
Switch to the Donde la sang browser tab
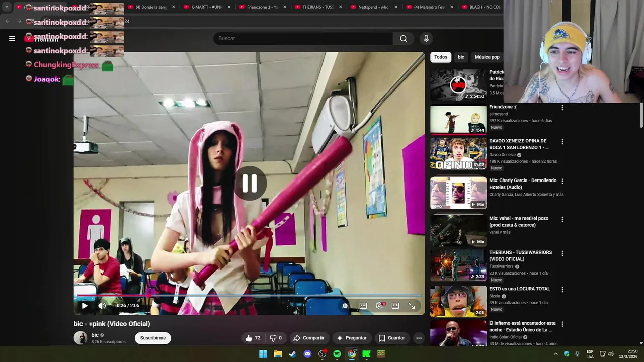tap(151, 7)
